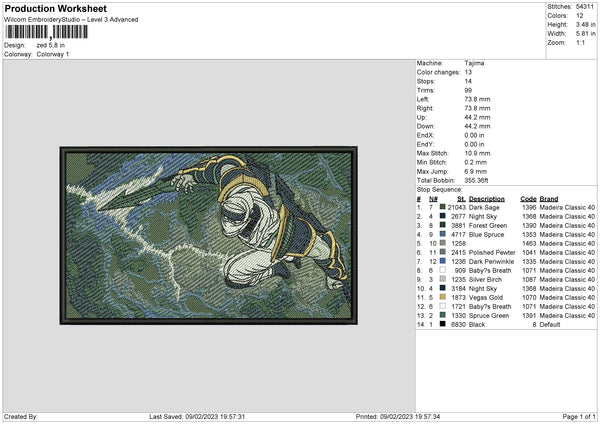Click the Production Worksheet title
This screenshot has width=600, height=424.
(55, 7)
